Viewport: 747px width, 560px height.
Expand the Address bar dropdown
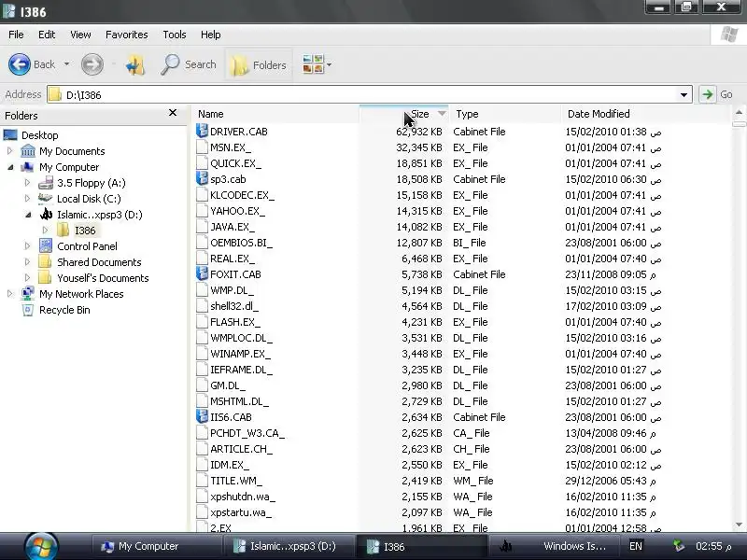point(684,95)
